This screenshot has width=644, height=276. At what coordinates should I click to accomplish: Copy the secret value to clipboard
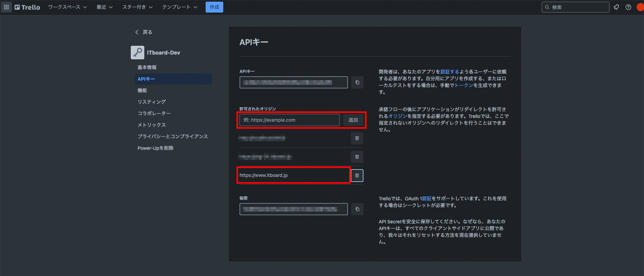pyautogui.click(x=357, y=209)
